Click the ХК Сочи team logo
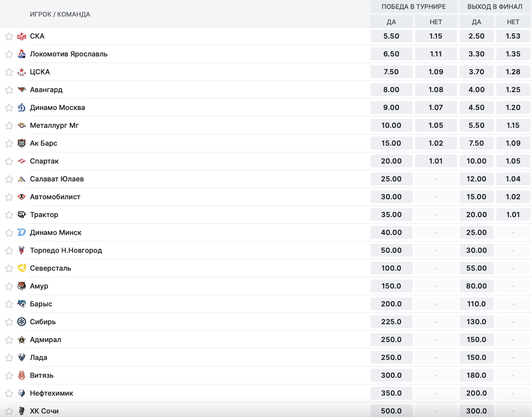Image resolution: width=532 pixels, height=417 pixels. pos(22,411)
